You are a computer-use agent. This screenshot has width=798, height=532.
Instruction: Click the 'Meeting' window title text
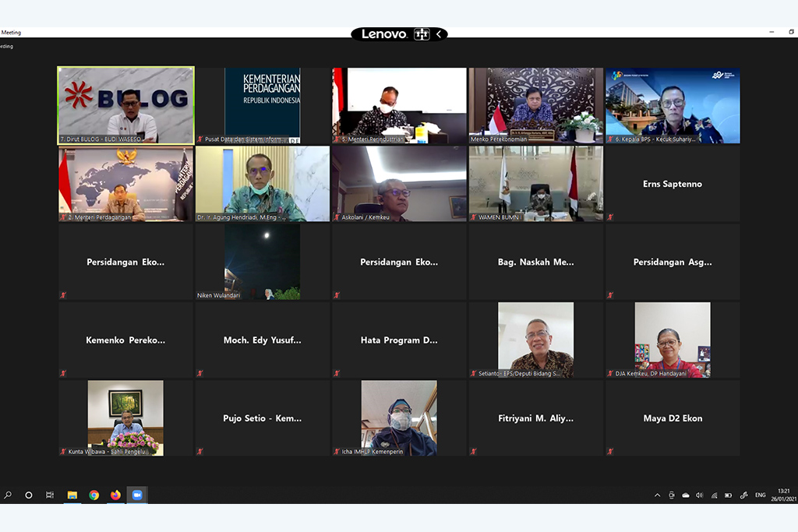11,33
